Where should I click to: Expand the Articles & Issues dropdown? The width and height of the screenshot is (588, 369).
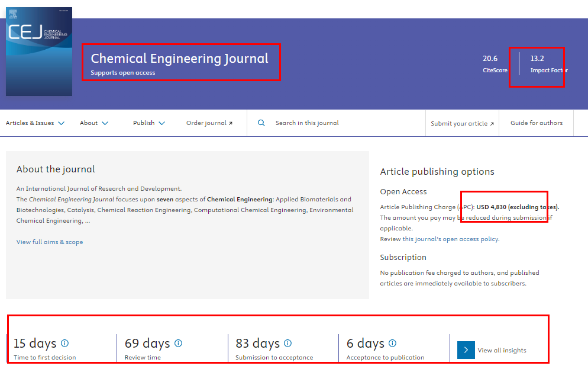(x=35, y=123)
